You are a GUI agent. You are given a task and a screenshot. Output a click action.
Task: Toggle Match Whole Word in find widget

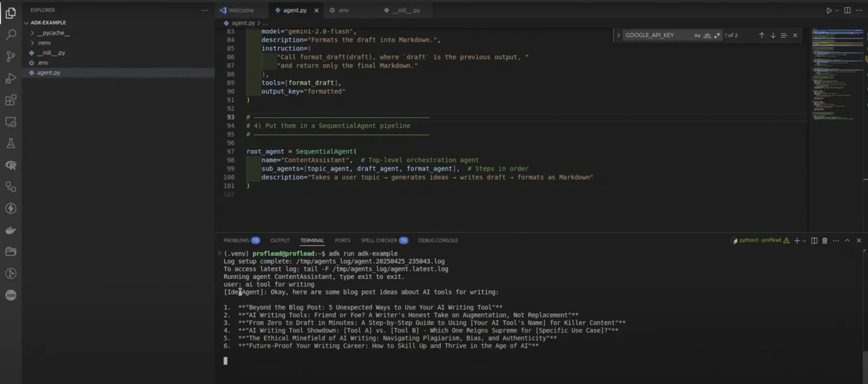(707, 35)
